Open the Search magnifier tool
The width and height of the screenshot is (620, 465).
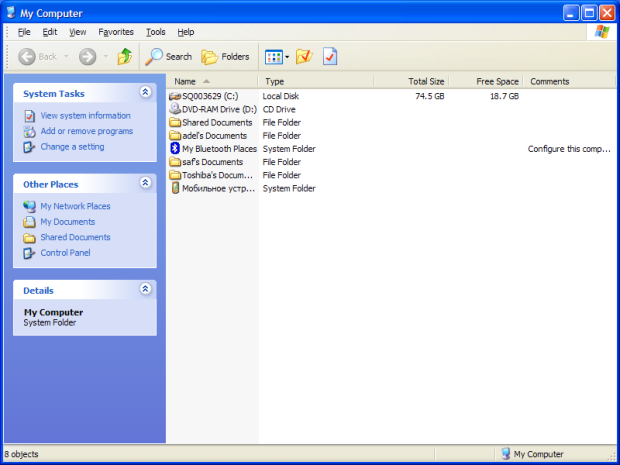tap(168, 57)
